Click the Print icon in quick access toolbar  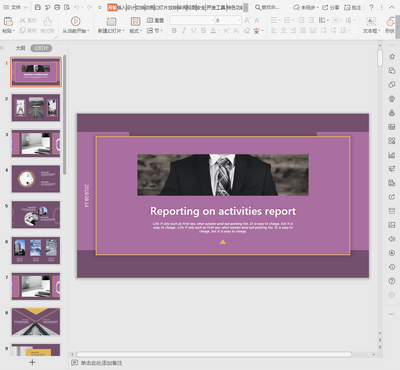pyautogui.click(x=57, y=7)
